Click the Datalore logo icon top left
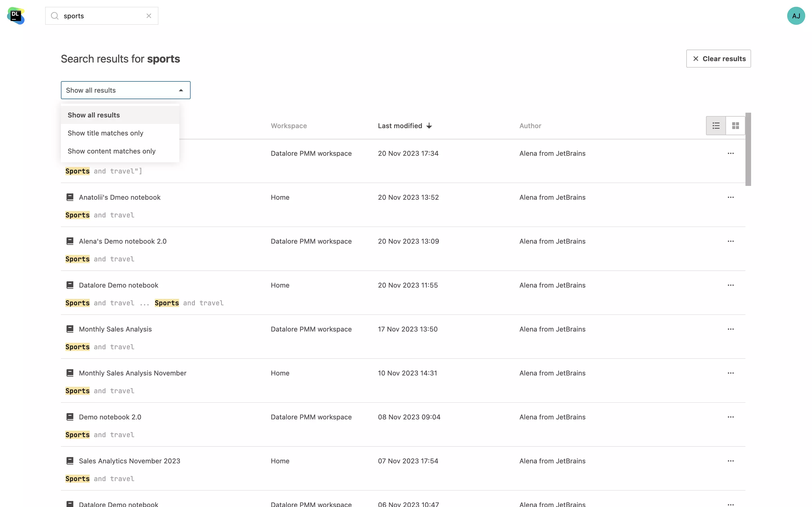Viewport: 812px width, 507px height. pos(16,16)
